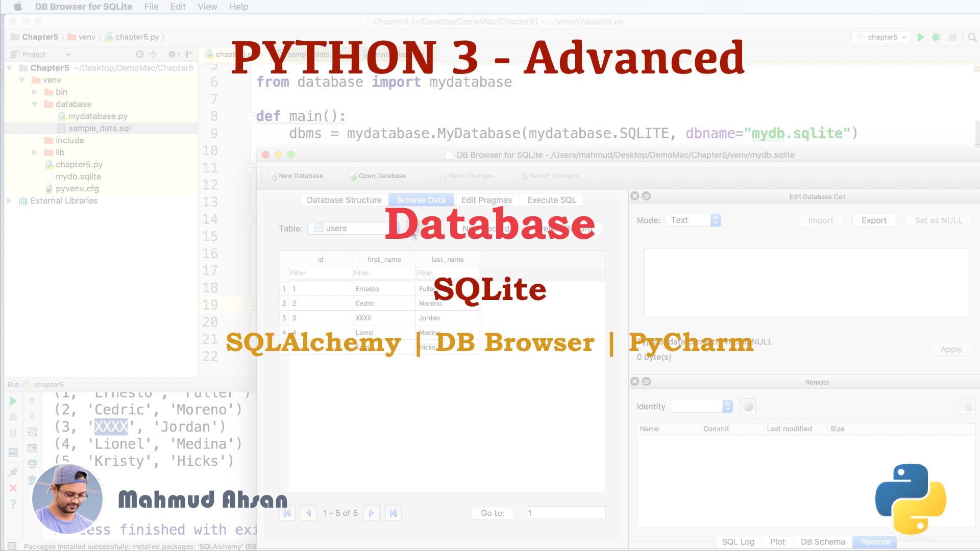Jump to last record with pagination arrow
The height and width of the screenshot is (551, 980).
(393, 513)
